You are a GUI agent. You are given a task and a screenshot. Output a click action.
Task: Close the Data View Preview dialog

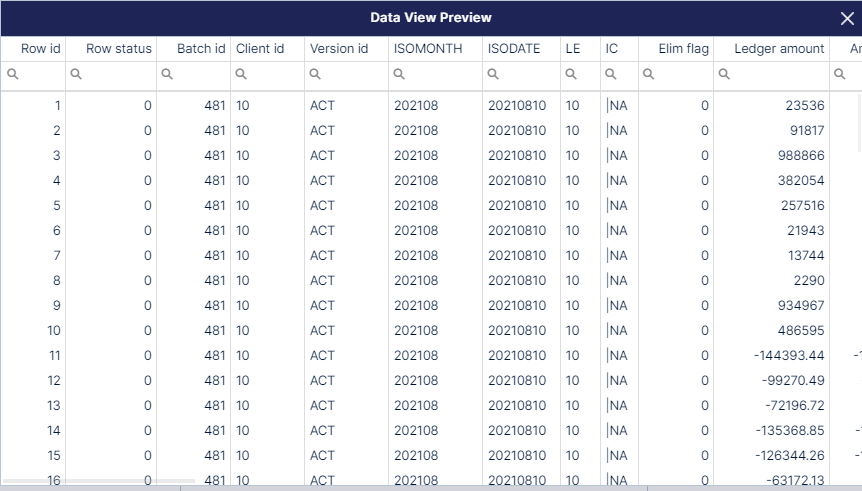pos(847,18)
